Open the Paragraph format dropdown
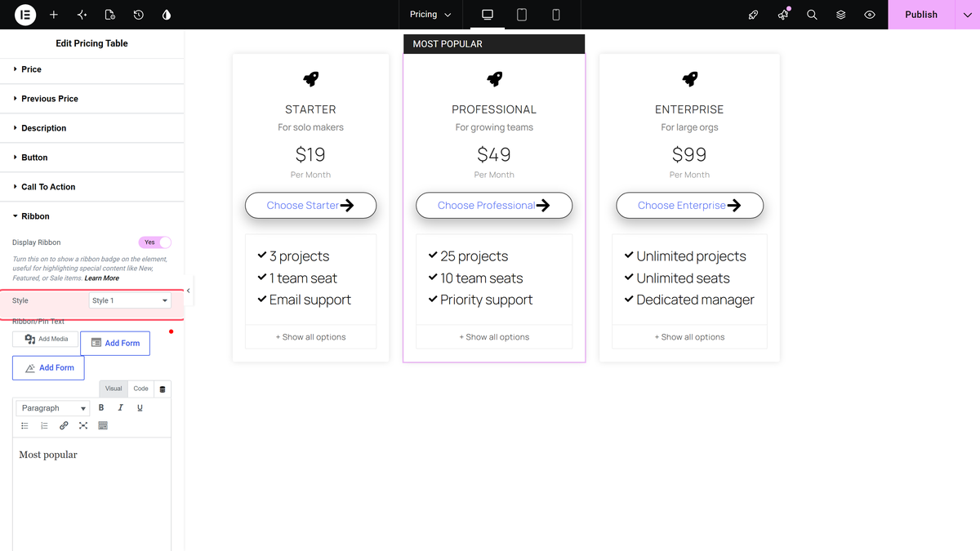 [54, 408]
